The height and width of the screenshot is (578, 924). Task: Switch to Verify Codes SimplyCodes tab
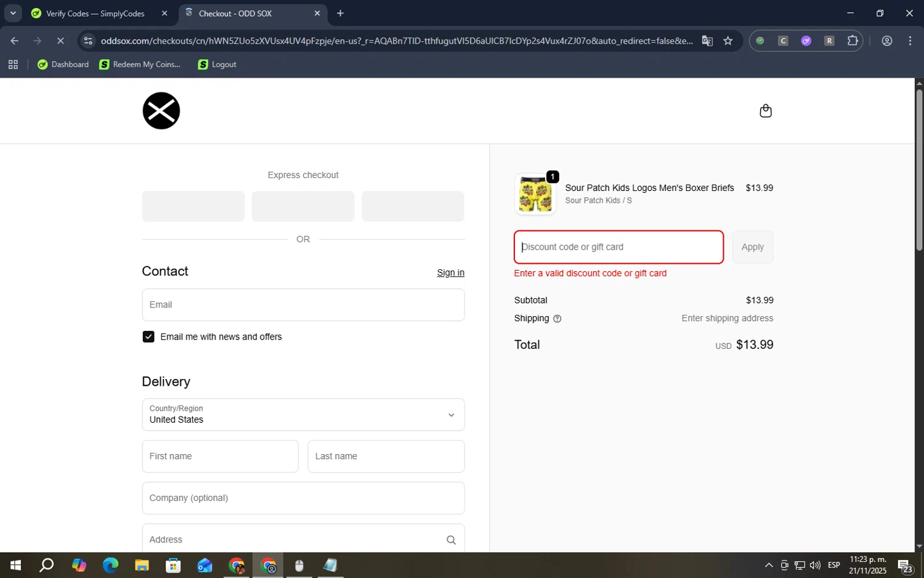(x=95, y=13)
